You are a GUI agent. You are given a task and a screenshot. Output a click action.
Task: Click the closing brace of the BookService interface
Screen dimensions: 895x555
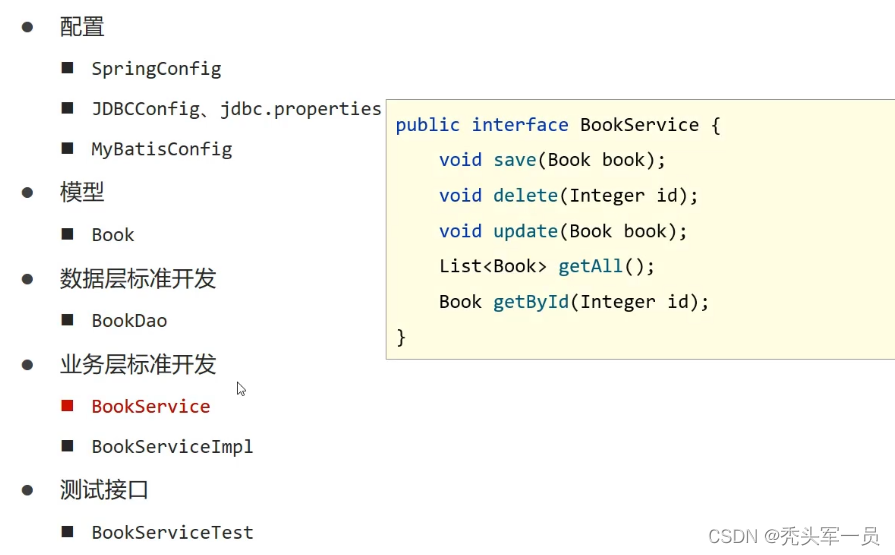(401, 337)
